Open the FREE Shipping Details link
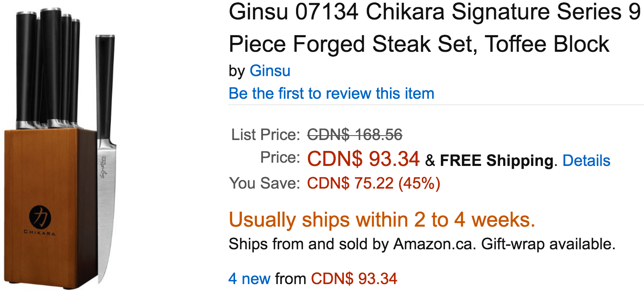 [586, 161]
